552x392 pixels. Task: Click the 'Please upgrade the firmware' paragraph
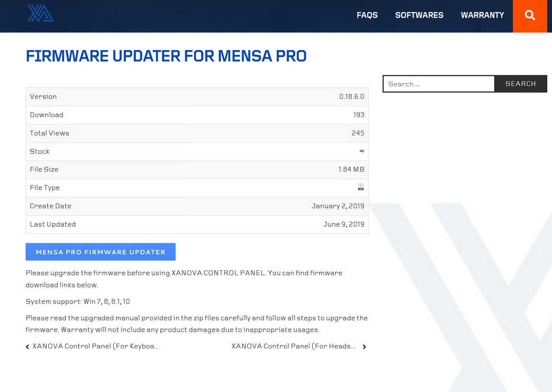(x=184, y=279)
